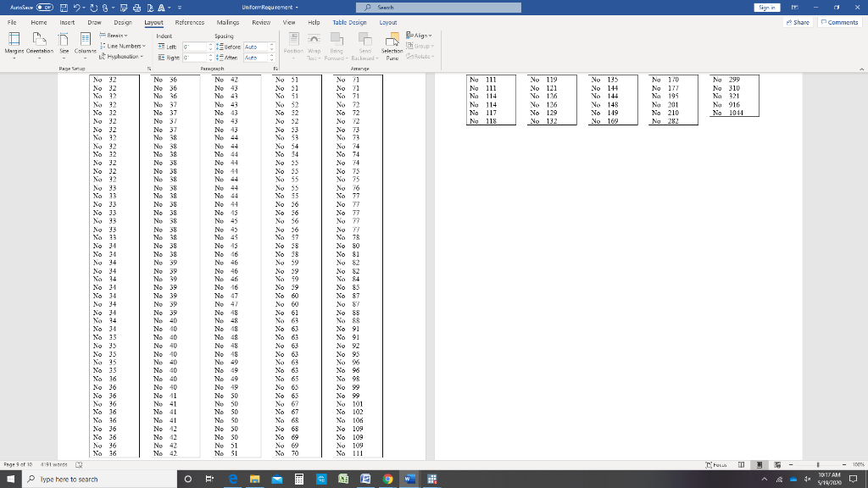Undo the last action
Image resolution: width=868 pixels, height=488 pixels.
[77, 7]
